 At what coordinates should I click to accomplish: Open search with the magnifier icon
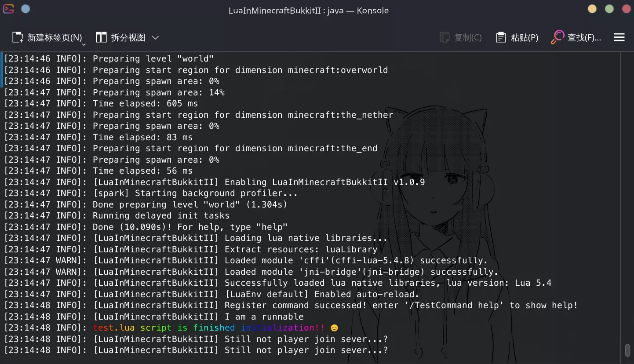point(557,38)
